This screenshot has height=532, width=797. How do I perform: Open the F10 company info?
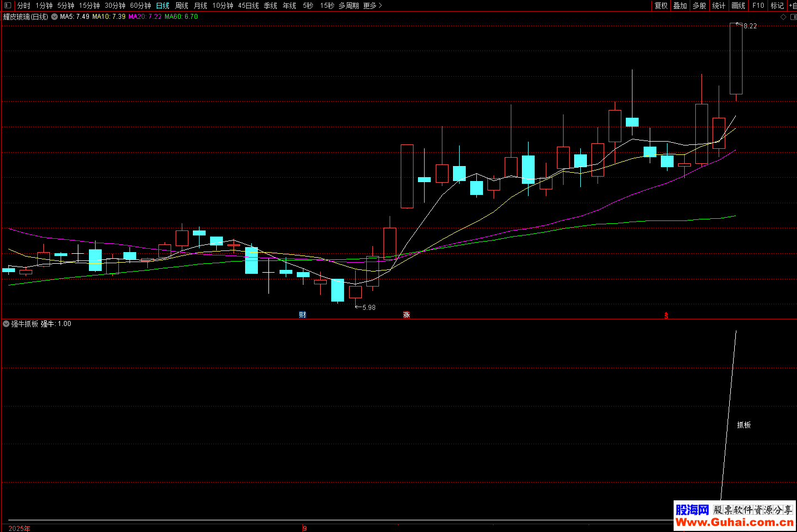(x=758, y=6)
